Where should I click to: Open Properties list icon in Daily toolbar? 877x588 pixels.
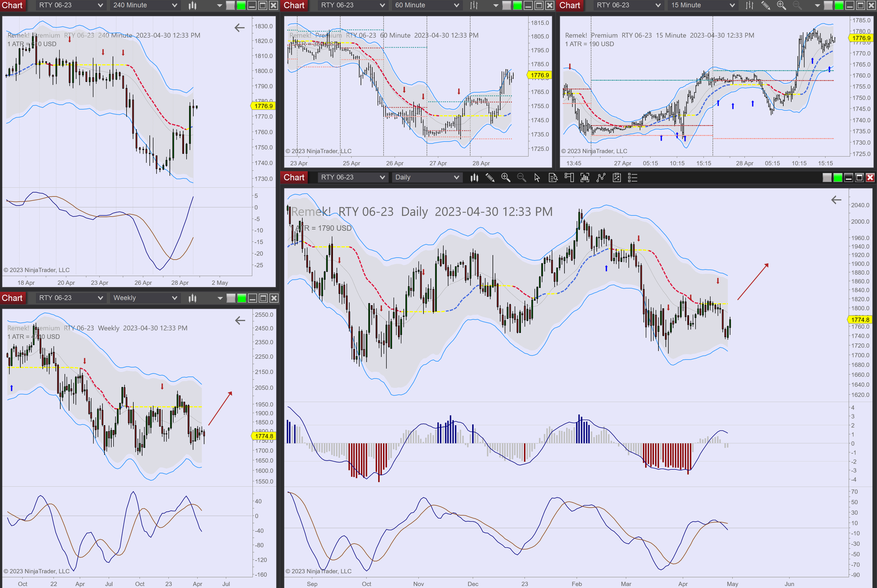[x=632, y=178]
